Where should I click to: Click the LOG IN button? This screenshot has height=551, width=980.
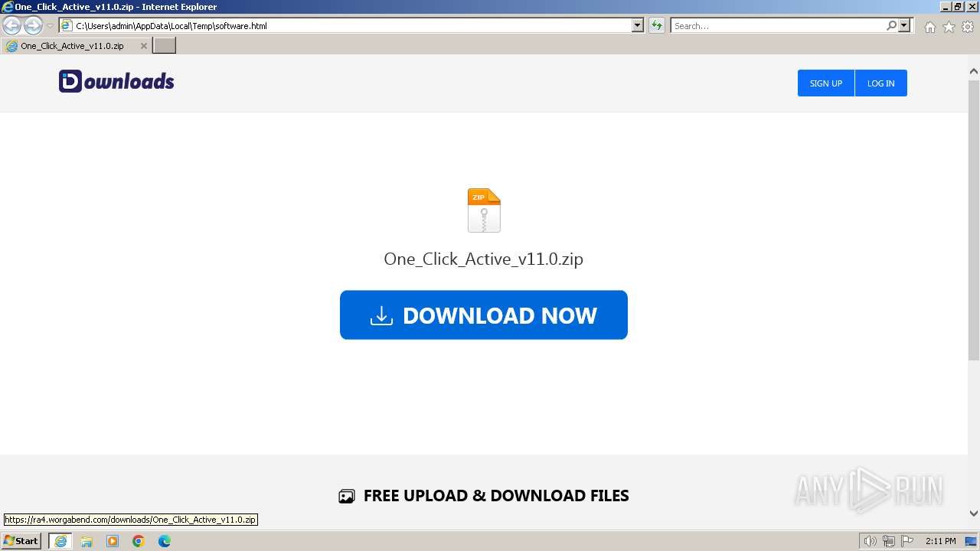(880, 83)
